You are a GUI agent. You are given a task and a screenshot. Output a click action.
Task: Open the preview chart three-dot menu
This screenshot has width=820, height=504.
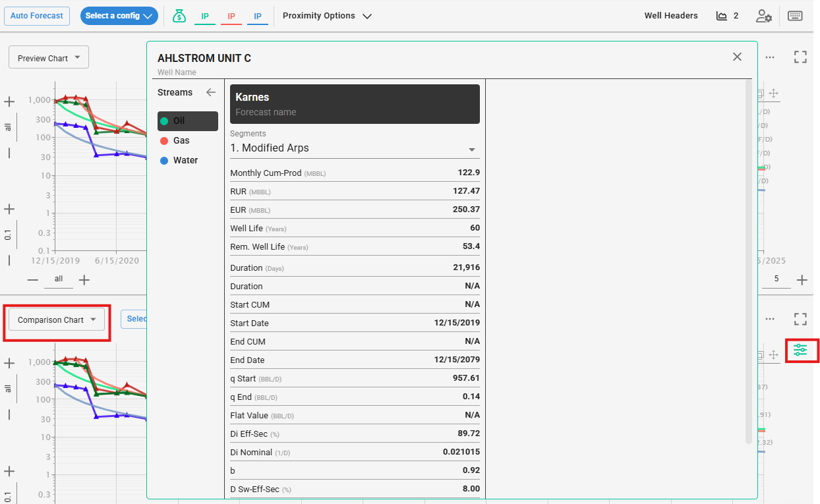[770, 57]
